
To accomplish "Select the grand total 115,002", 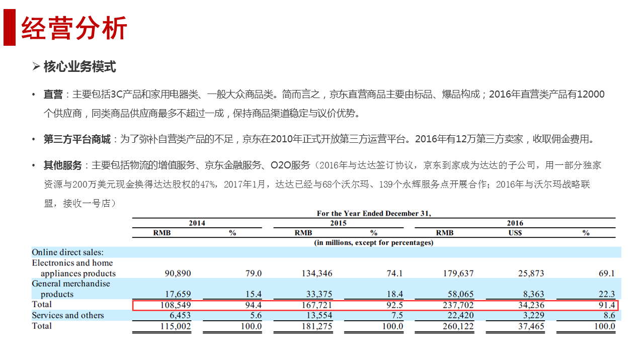I will click(x=176, y=326).
